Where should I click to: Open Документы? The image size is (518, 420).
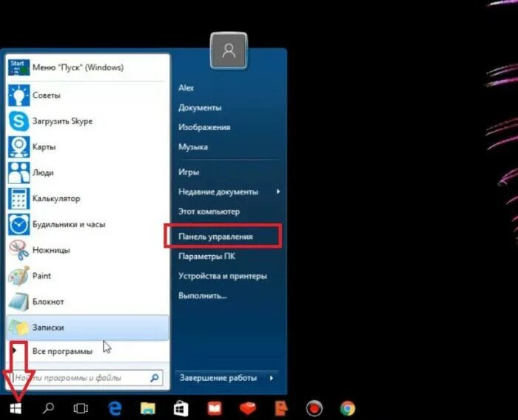tap(200, 107)
